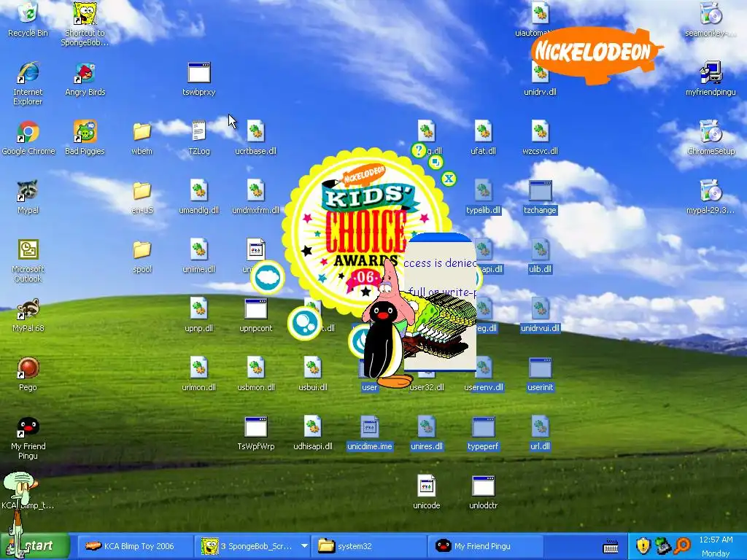Select the ulib.dll file
747x560 pixels.
pyautogui.click(x=541, y=256)
